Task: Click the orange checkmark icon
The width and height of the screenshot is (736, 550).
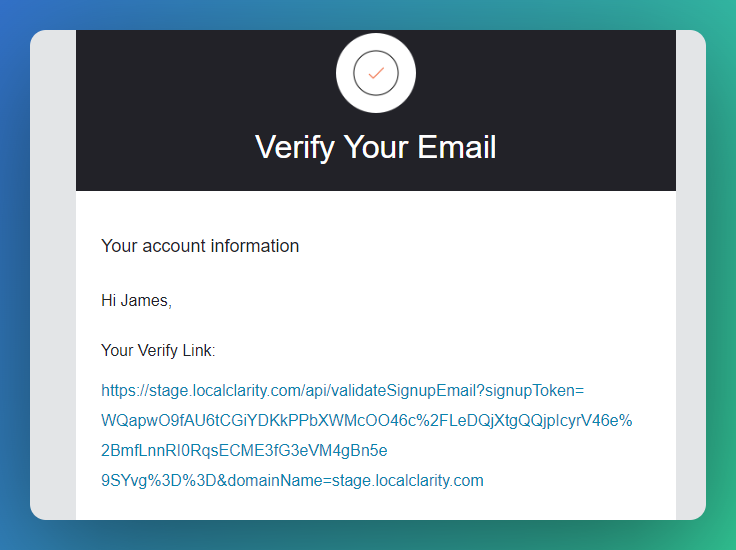Action: click(376, 73)
